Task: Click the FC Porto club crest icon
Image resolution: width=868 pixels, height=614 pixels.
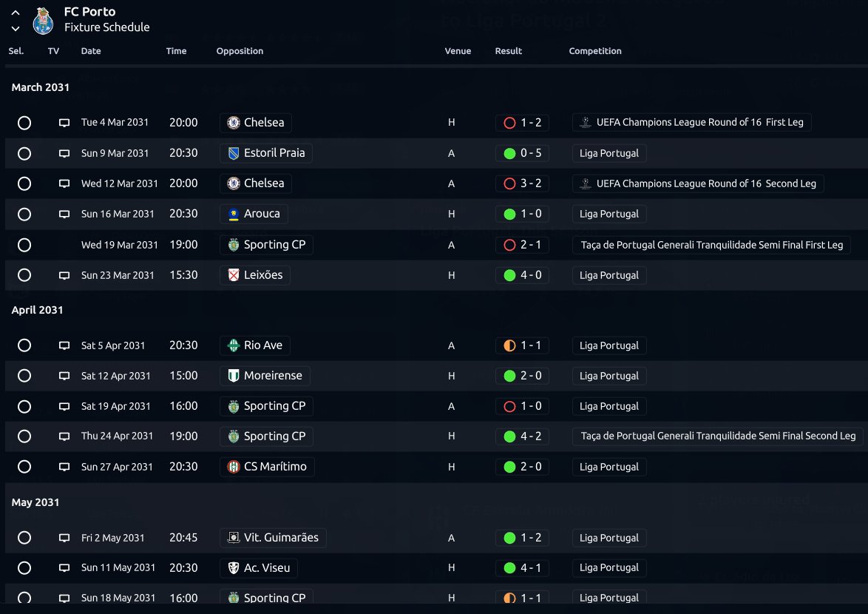Action: click(x=43, y=21)
